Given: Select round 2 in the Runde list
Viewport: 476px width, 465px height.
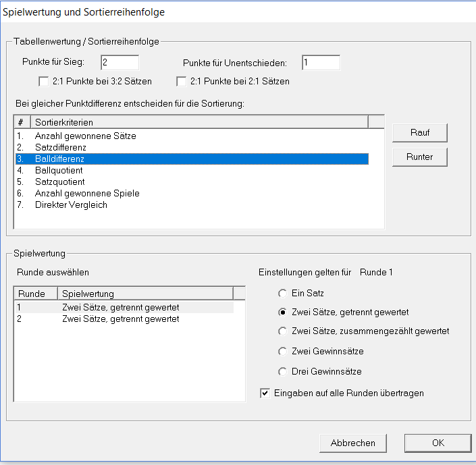Looking at the screenshot, I should [120, 319].
